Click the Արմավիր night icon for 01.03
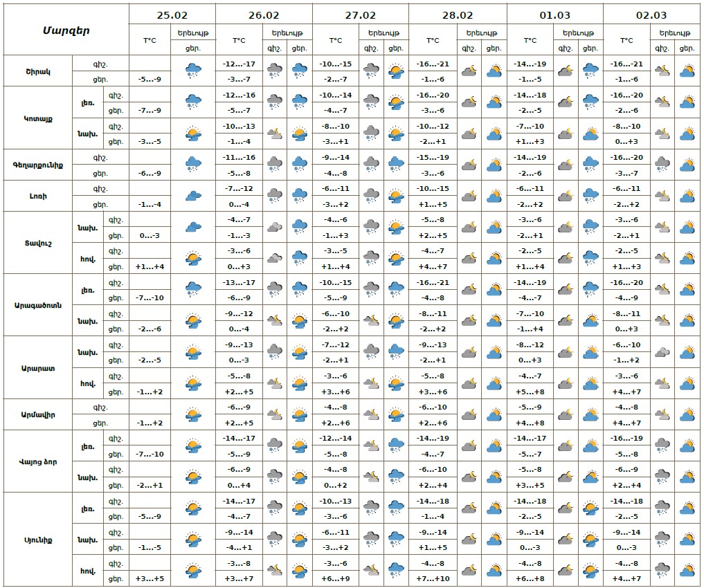The width and height of the screenshot is (704, 588). (566, 415)
